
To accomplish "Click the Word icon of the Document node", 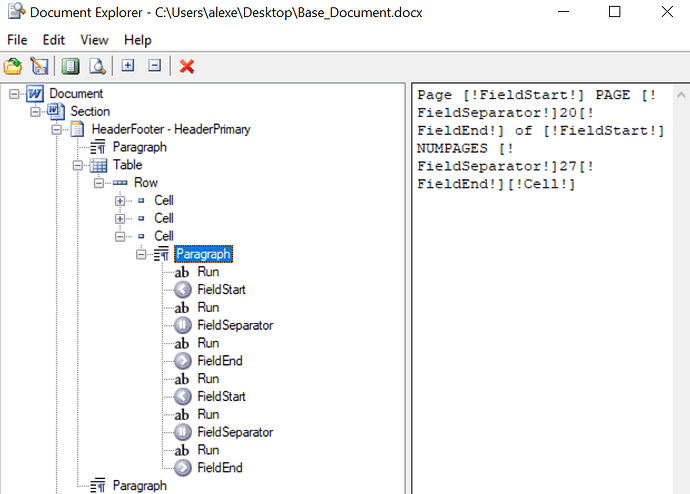I will (35, 94).
